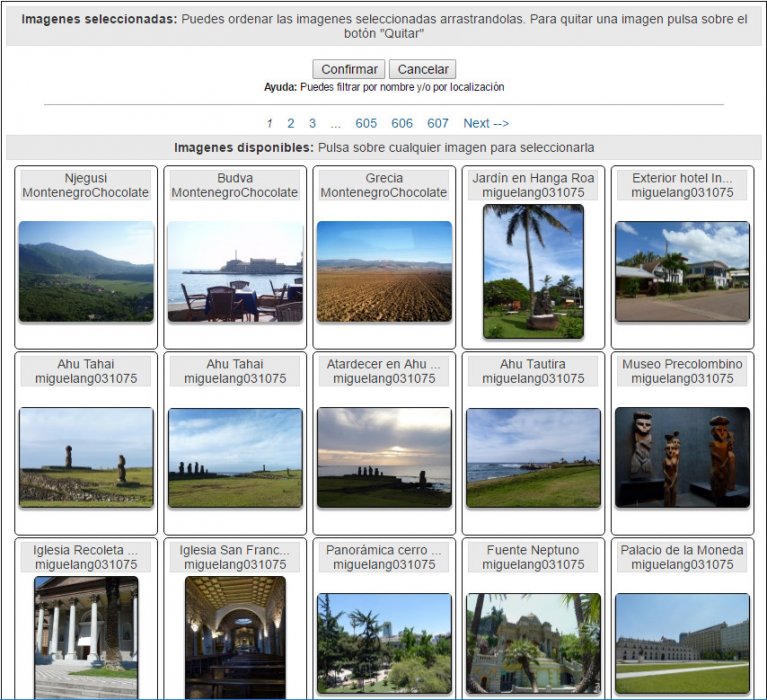This screenshot has height=700, width=767.
Task: Click the Confirmar button
Action: pyautogui.click(x=349, y=69)
